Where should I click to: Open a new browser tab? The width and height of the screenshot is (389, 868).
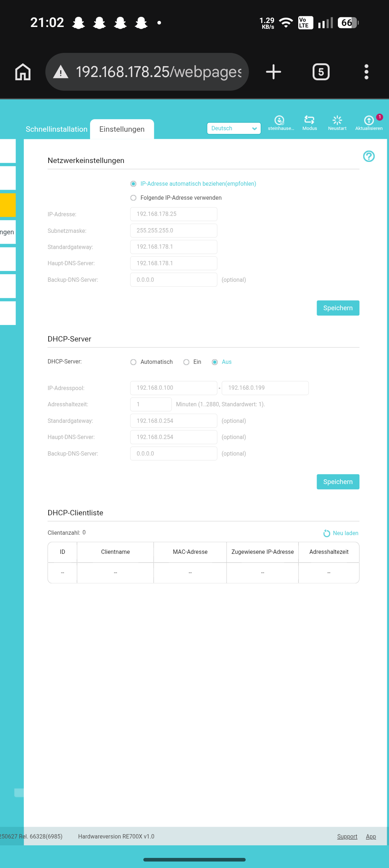[x=273, y=72]
